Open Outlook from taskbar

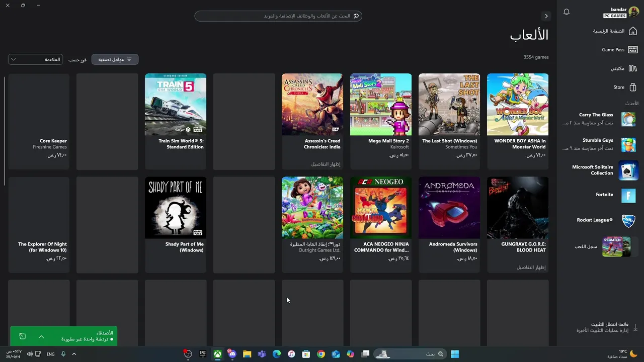coord(336,354)
